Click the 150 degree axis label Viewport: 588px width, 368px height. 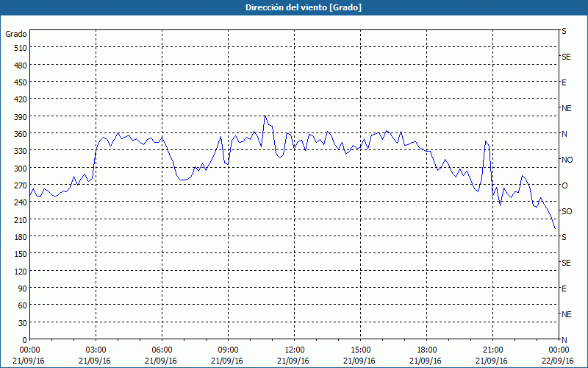[x=21, y=254]
